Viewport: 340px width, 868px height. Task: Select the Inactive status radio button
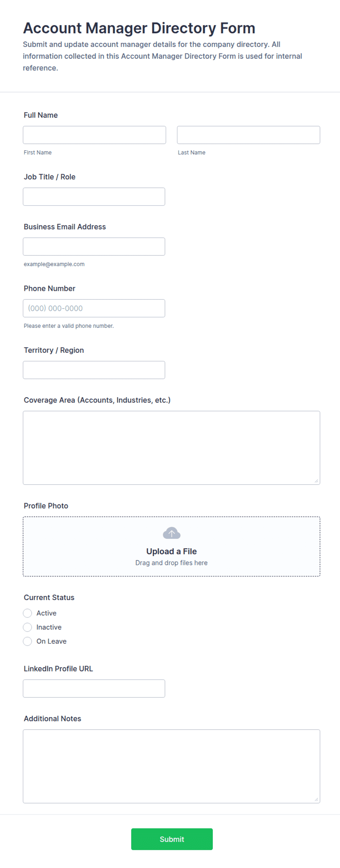click(27, 627)
